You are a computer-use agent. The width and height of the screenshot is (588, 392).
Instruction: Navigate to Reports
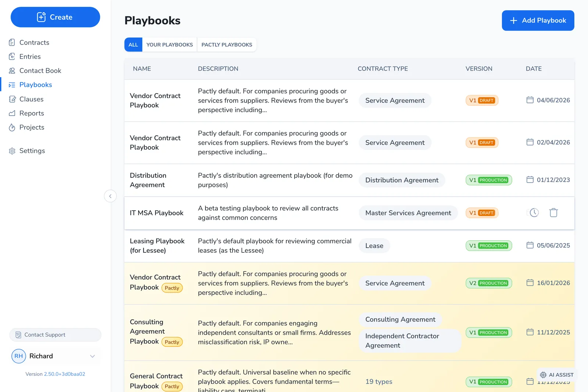[x=32, y=113]
